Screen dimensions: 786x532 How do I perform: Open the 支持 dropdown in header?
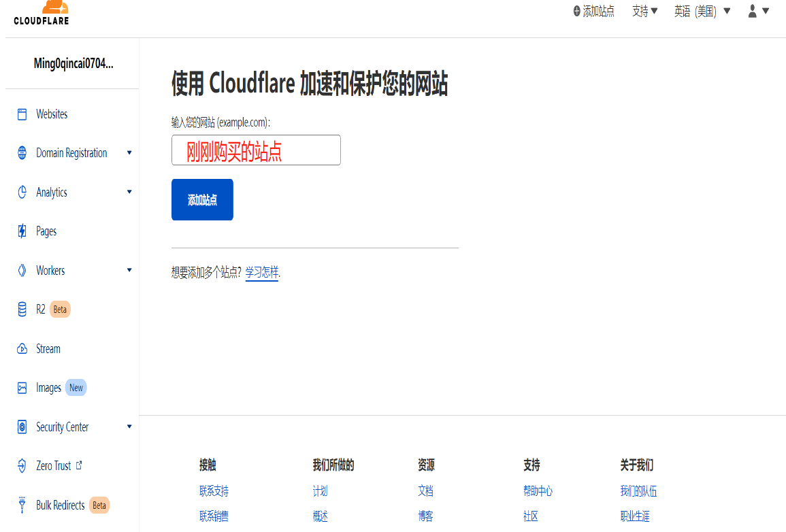point(644,11)
